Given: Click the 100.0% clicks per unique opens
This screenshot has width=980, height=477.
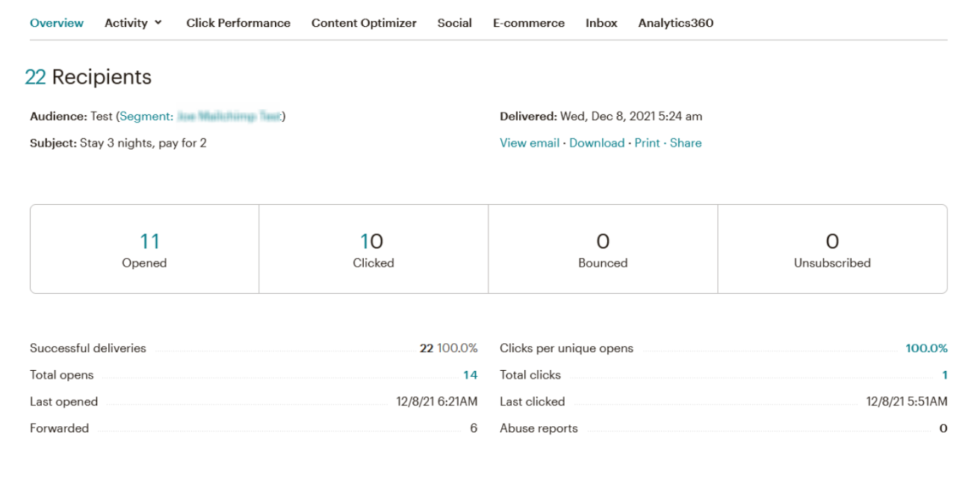Looking at the screenshot, I should [x=926, y=348].
